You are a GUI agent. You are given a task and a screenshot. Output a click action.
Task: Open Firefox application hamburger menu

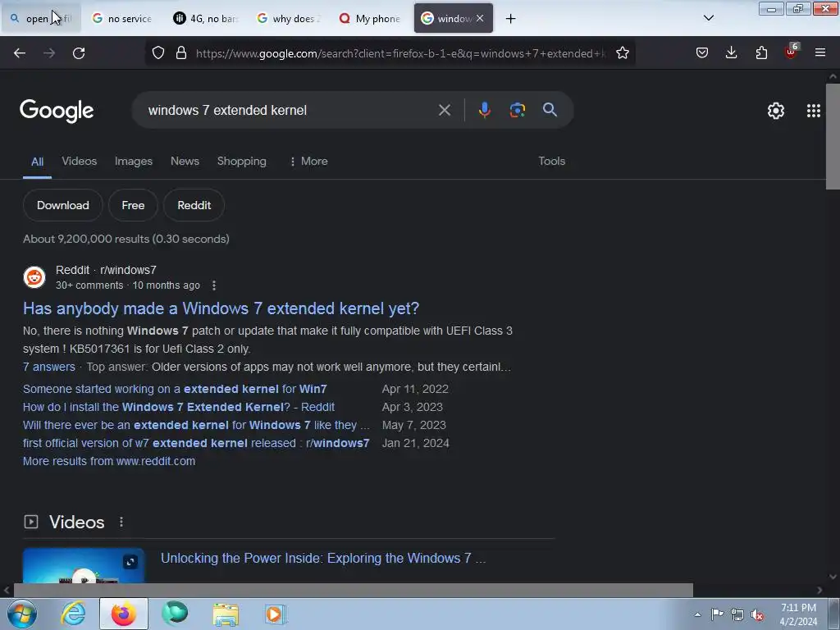click(820, 53)
